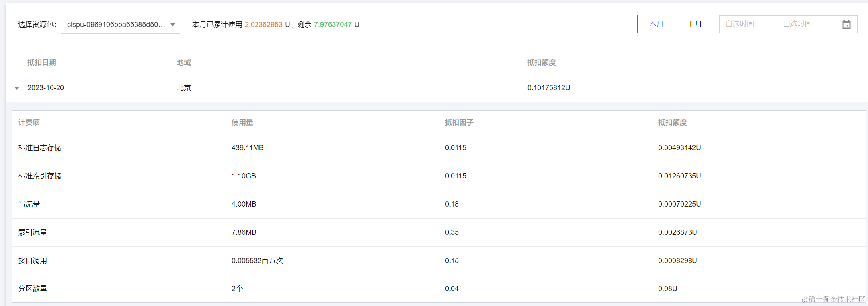
Task: Select the 分区数量 billing item
Action: (33, 289)
